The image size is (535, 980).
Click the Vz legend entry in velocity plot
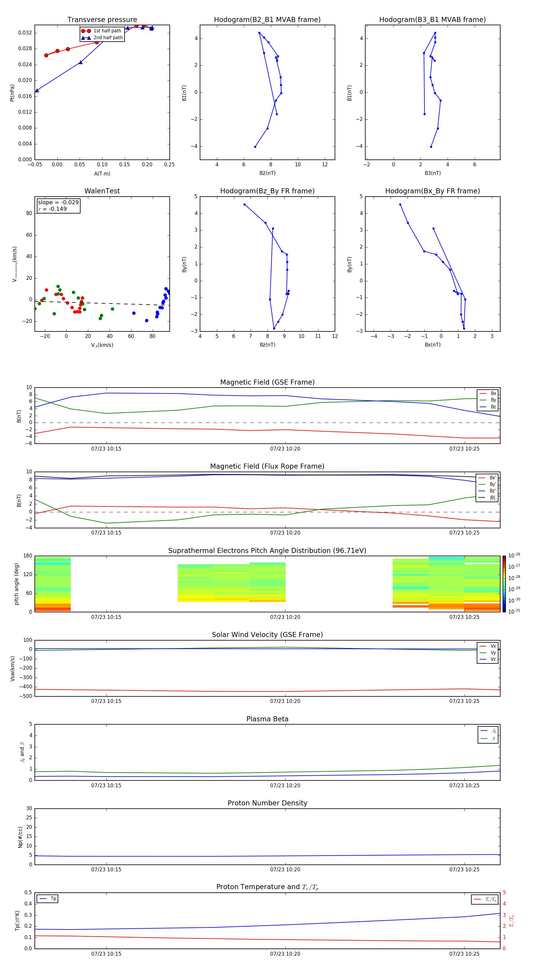tap(488, 659)
